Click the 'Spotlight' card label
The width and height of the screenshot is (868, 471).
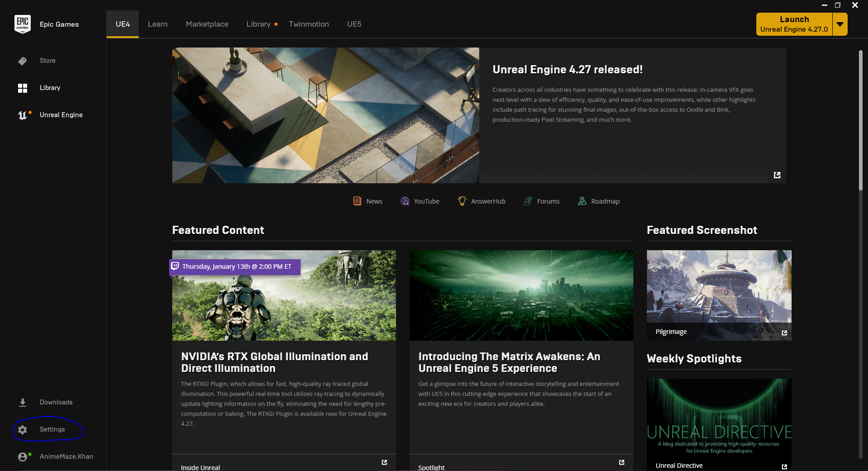pos(431,467)
